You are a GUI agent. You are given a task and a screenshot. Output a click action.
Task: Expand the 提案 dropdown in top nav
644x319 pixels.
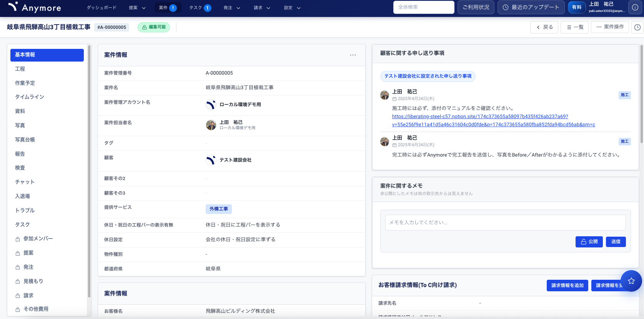(x=137, y=8)
